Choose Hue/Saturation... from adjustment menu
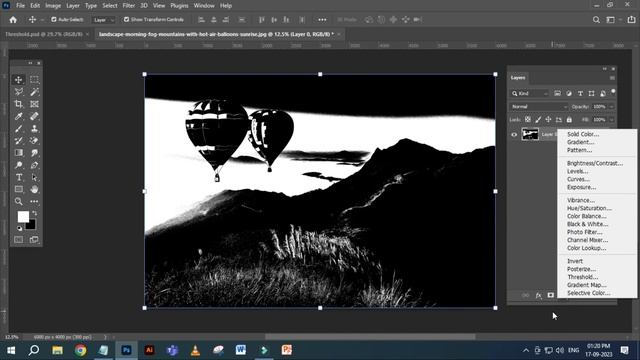The height and width of the screenshot is (360, 640). [x=589, y=208]
